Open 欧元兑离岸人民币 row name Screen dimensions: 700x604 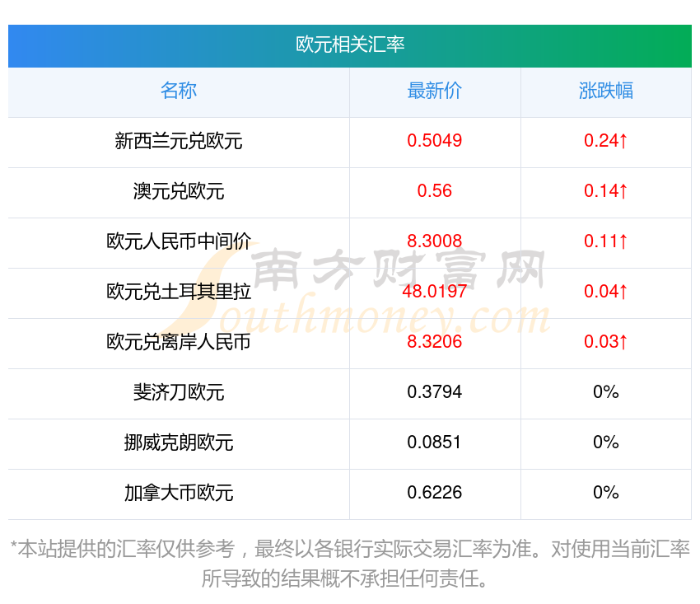[x=179, y=342]
